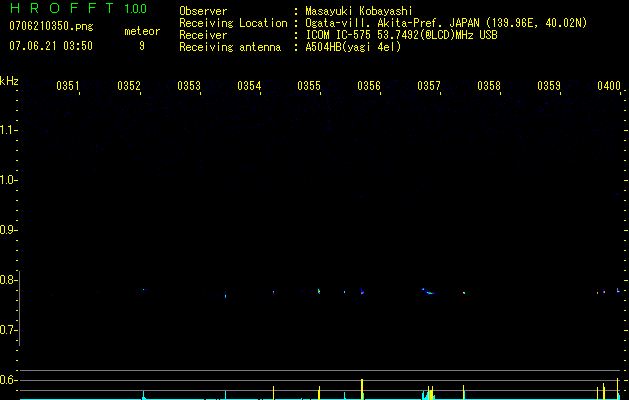Click the Receiving antenna A504HB text
629x400 pixels.
(x=353, y=47)
